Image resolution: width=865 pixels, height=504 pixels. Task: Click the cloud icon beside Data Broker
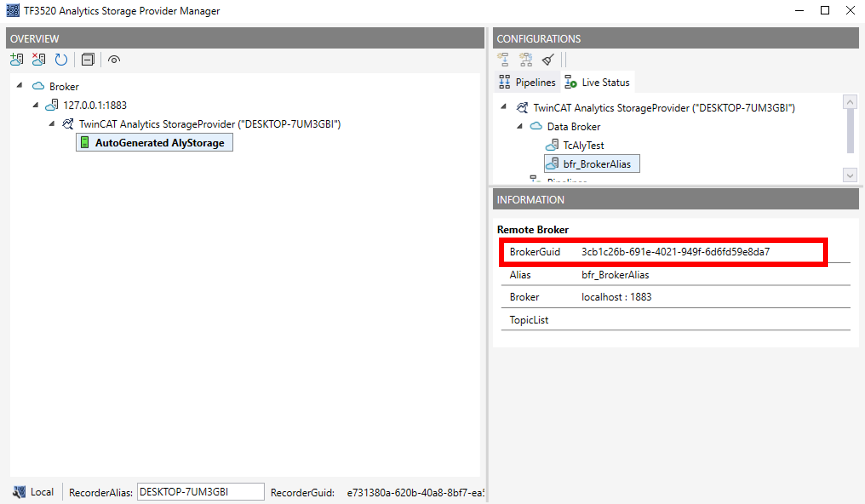click(536, 126)
